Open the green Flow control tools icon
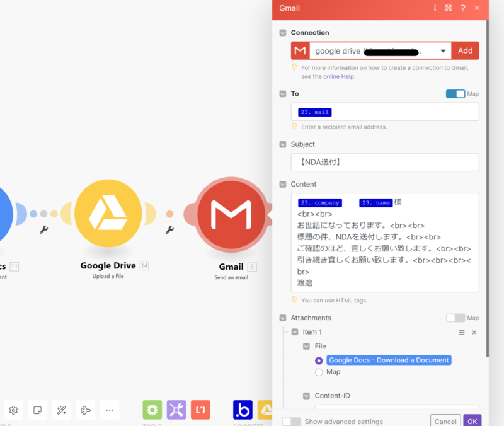 [x=152, y=410]
